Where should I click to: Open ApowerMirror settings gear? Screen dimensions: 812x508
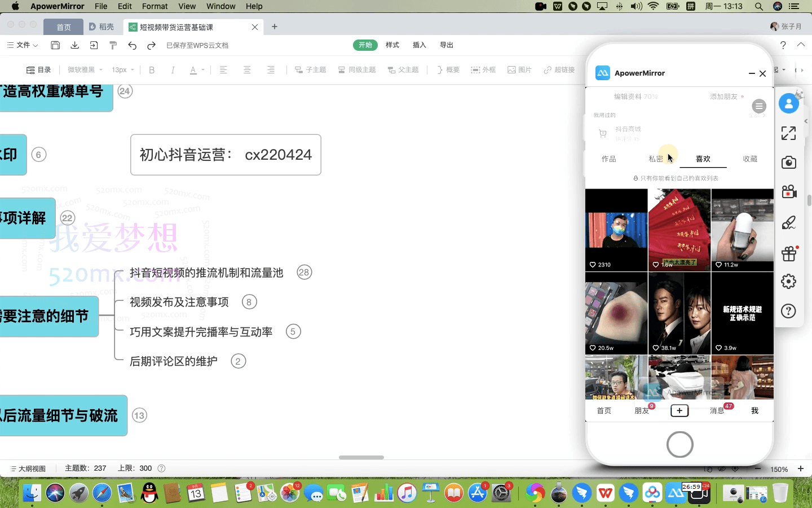tap(788, 282)
